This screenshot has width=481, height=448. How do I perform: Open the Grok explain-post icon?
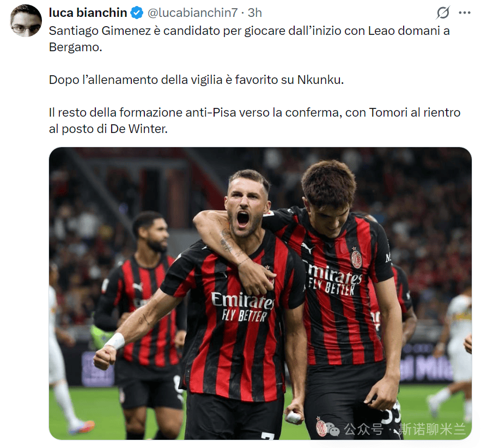click(443, 13)
